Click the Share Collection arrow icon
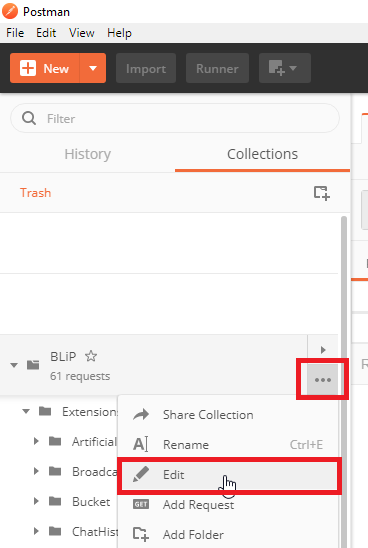Screen dimensions: 368x548 (x=141, y=414)
